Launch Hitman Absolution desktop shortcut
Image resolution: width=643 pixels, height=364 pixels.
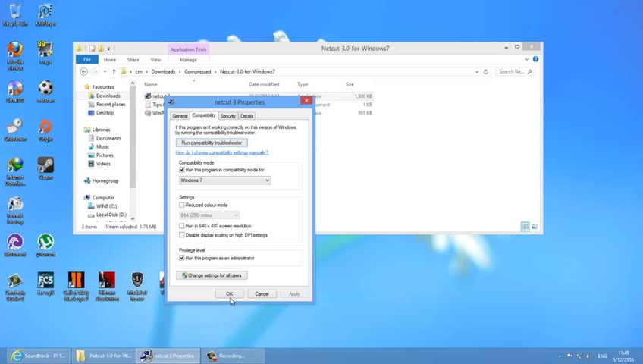click(107, 287)
